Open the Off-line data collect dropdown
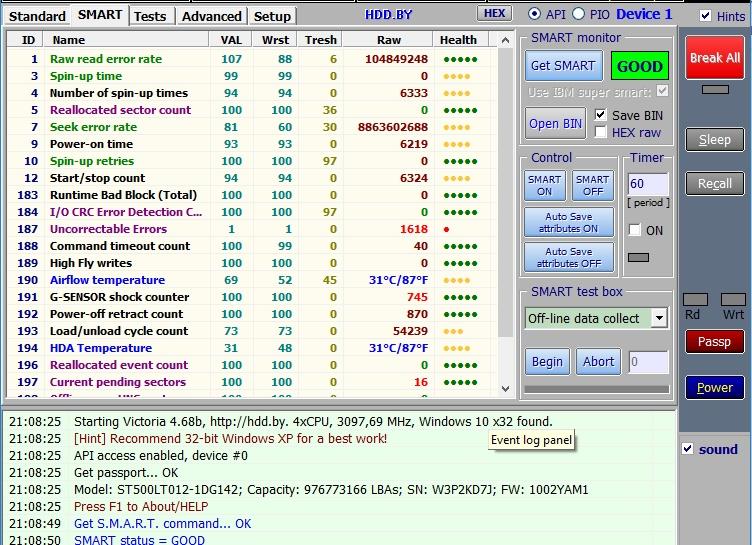This screenshot has width=752, height=545. tap(659, 318)
